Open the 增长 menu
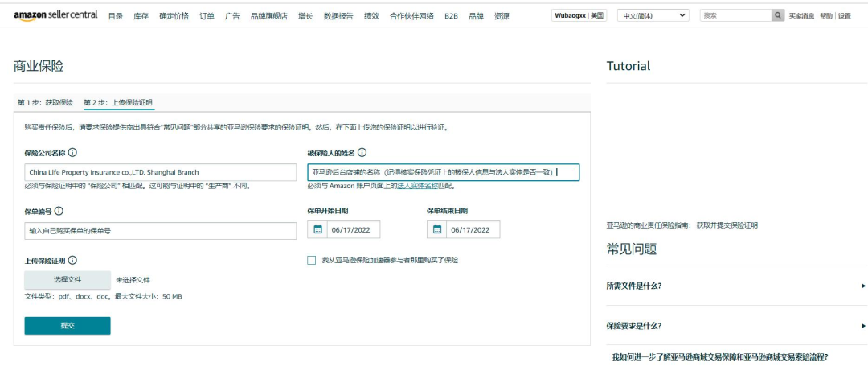 point(305,16)
